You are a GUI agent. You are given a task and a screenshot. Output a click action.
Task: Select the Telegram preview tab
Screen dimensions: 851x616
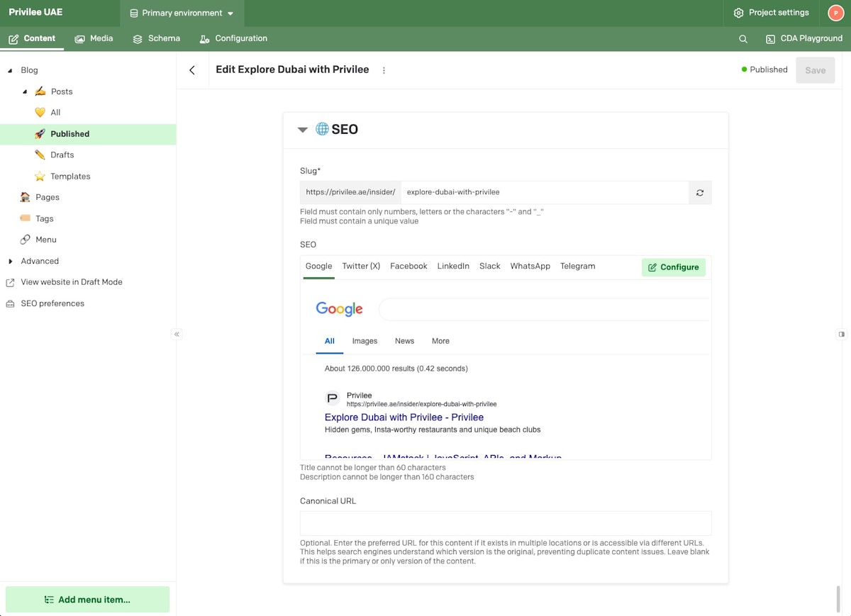578,267
